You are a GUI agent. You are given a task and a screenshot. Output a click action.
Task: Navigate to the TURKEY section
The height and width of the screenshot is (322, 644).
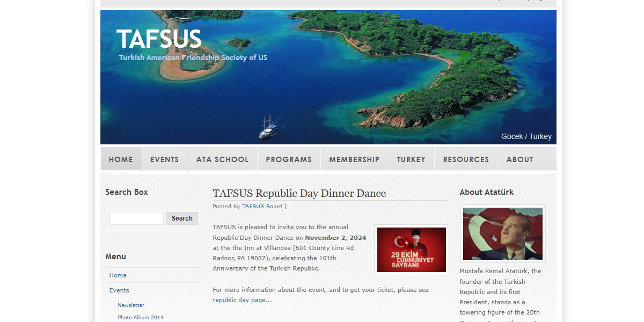pos(411,159)
